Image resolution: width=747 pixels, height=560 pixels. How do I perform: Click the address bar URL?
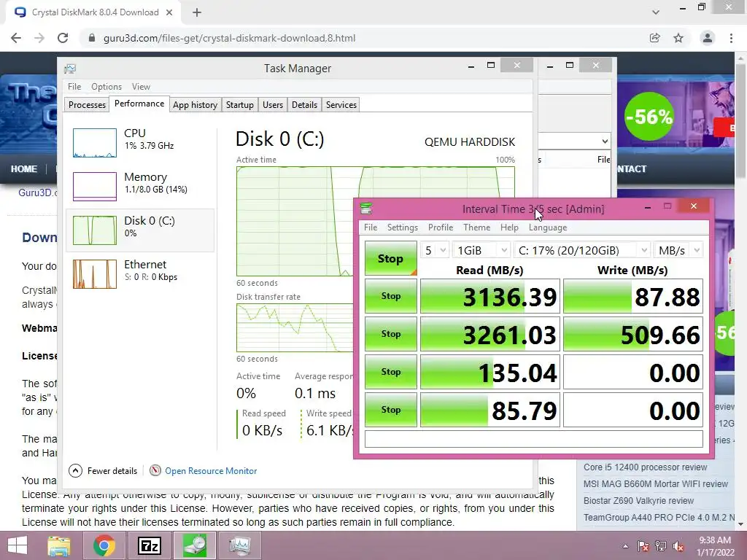229,38
